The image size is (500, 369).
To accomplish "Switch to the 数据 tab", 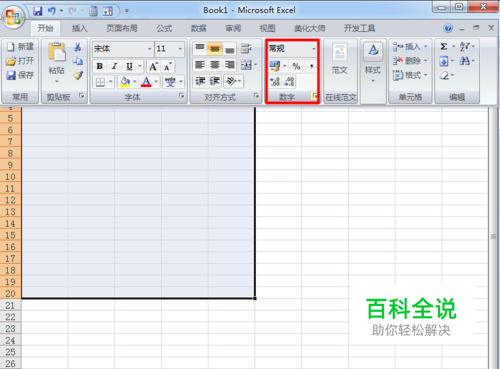I will [x=199, y=28].
